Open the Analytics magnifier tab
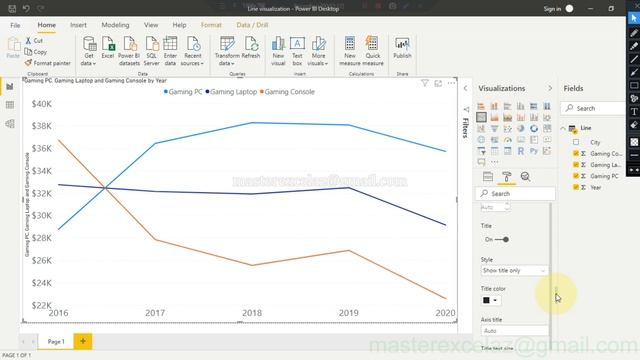This screenshot has width=640, height=360. point(525,177)
